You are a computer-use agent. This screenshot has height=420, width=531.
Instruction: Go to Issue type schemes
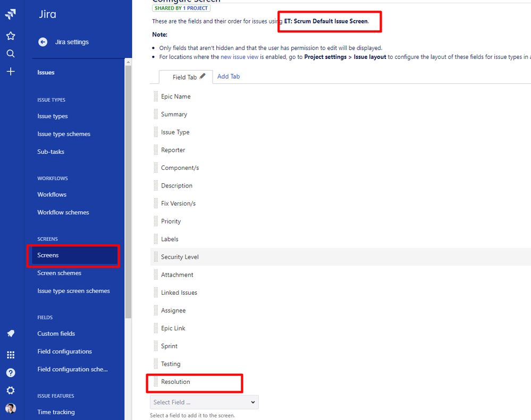tap(64, 134)
